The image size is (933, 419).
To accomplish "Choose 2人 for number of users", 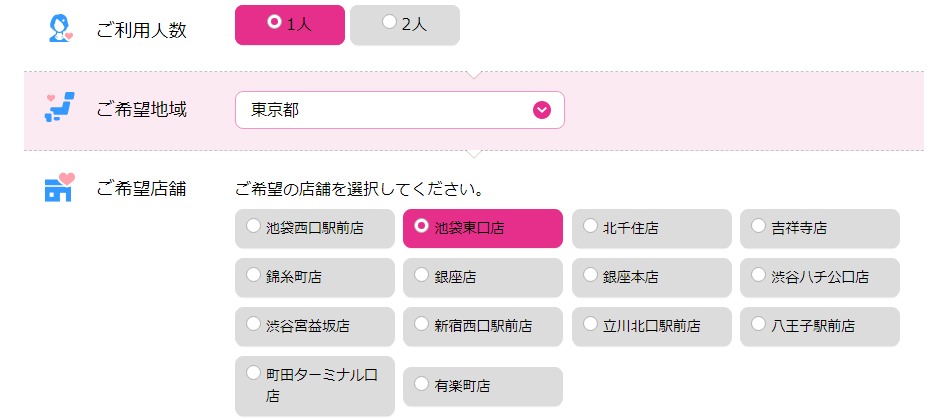I will point(405,25).
